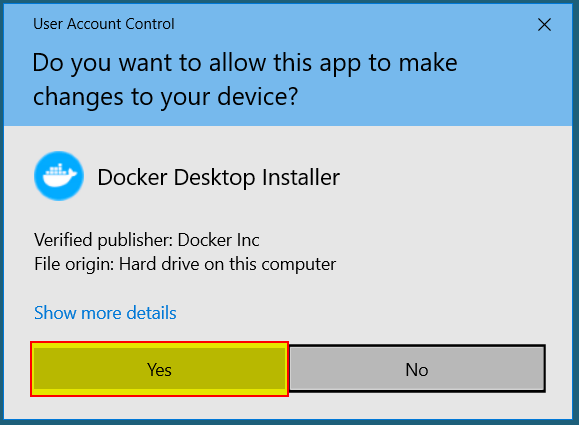Viewport: 579px width, 425px height.
Task: Select the Hard drive on this computer text
Action: click(x=227, y=264)
